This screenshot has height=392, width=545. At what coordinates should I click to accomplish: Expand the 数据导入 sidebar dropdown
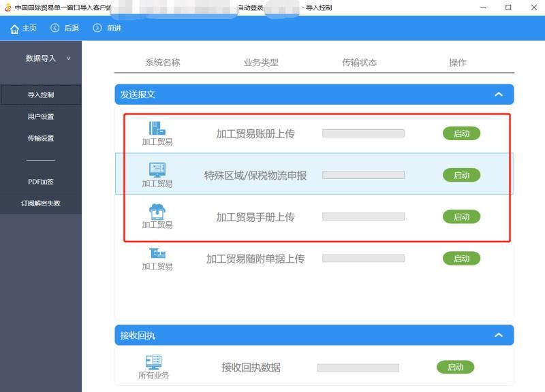(68, 59)
